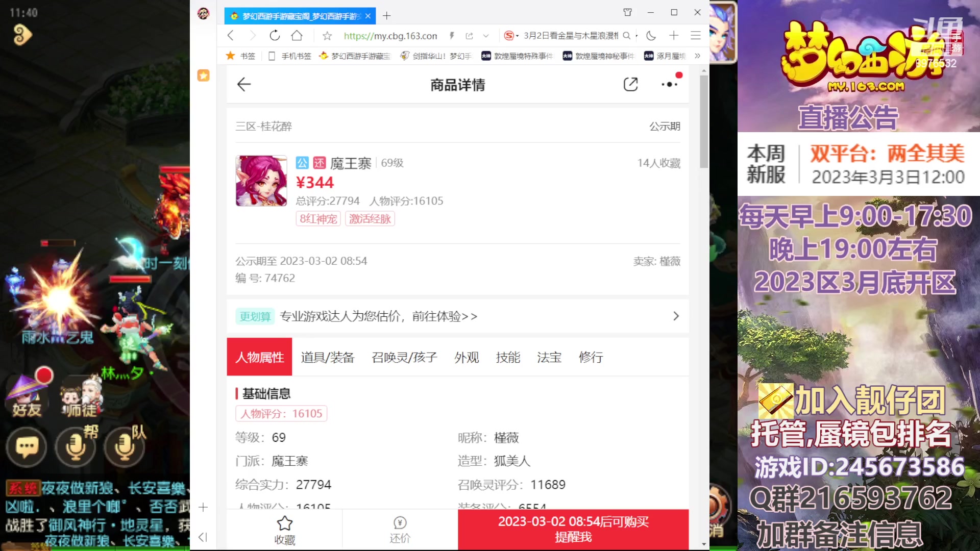Click the search magnifier icon
This screenshot has width=980, height=551.
[x=627, y=36]
